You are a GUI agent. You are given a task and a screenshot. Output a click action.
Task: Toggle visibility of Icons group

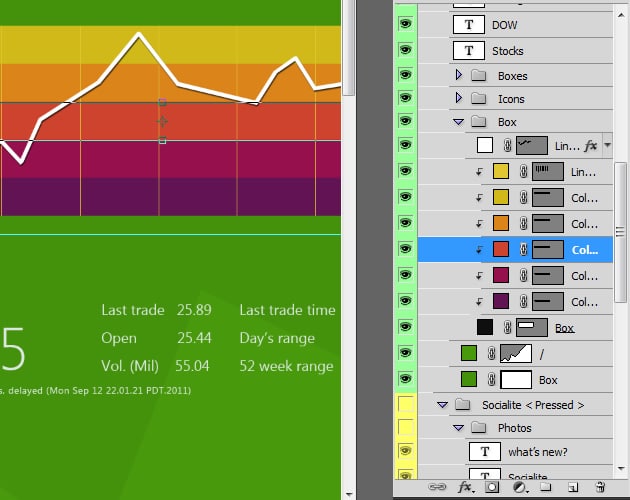click(405, 98)
